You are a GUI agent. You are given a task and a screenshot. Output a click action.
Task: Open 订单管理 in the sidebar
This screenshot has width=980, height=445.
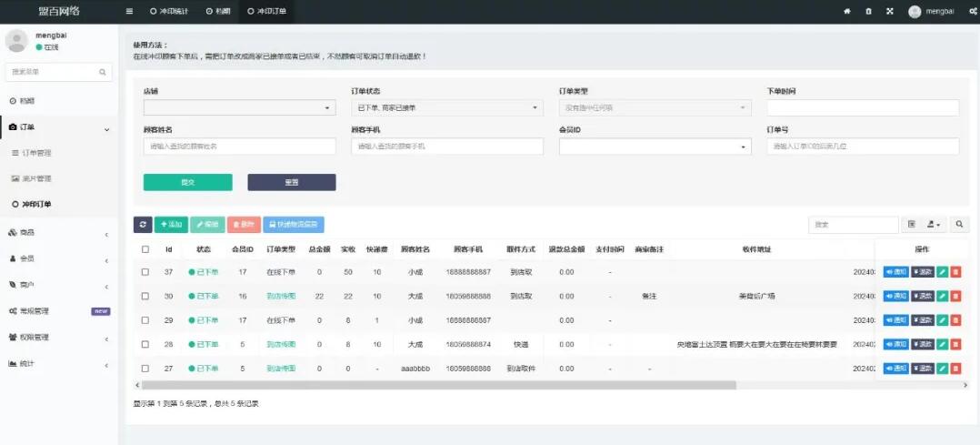coord(37,153)
